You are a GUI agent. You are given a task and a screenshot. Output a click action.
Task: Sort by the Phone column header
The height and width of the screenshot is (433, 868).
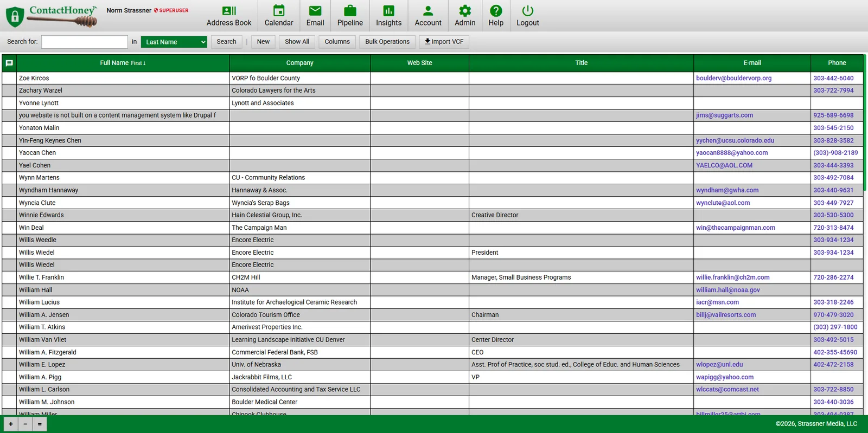click(x=837, y=63)
